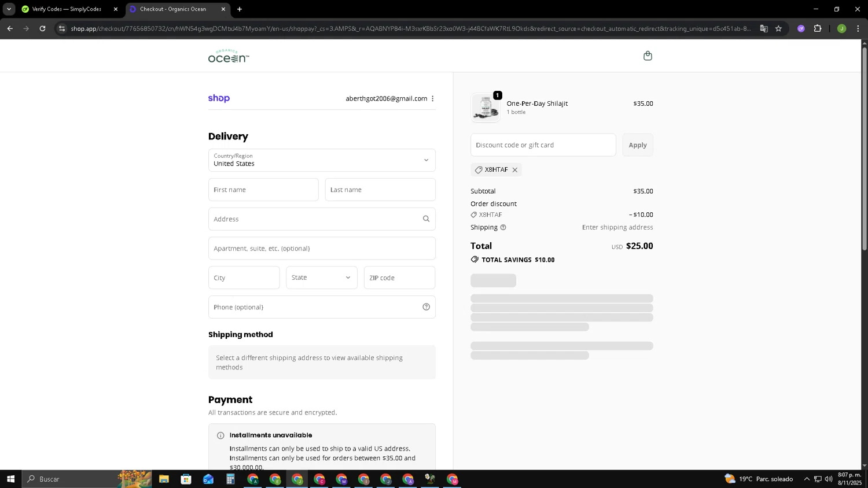Open the Chrome three-dot menu
868x488 pixels.
[858, 28]
